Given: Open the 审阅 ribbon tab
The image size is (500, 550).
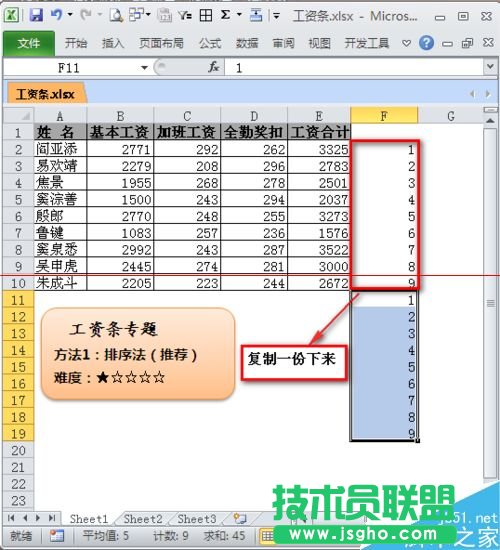Looking at the screenshot, I should pos(284,43).
